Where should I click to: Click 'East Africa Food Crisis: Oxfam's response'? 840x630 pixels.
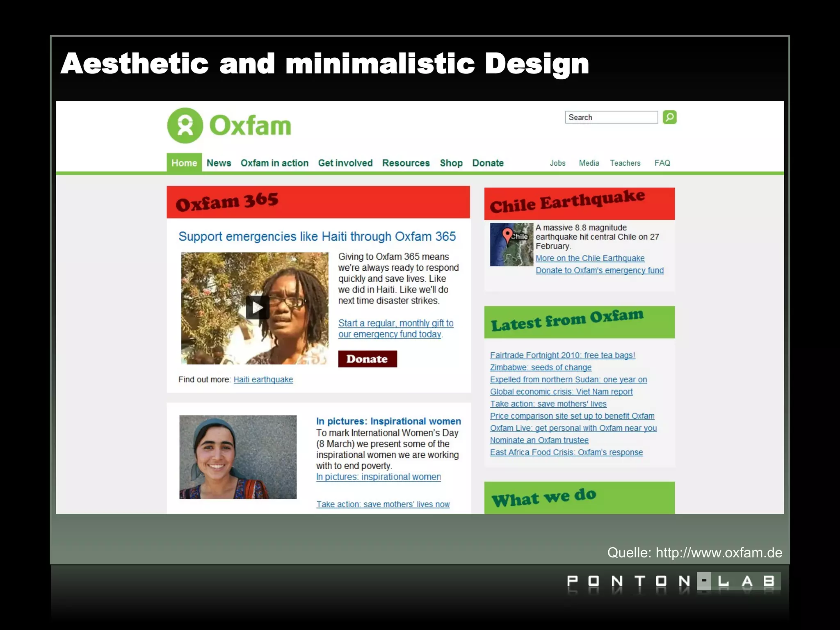[566, 452]
